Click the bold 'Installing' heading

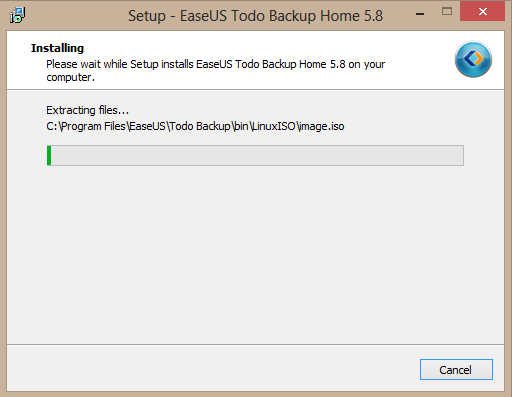coord(57,48)
